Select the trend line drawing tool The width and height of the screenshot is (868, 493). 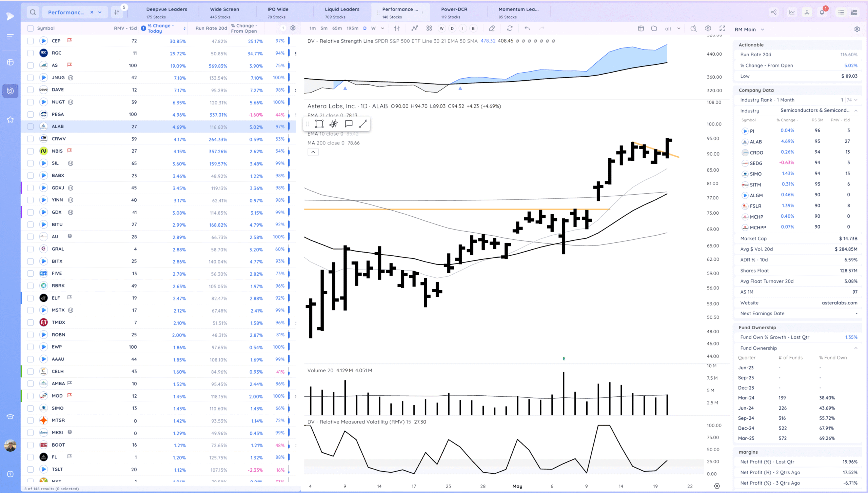pyautogui.click(x=363, y=124)
